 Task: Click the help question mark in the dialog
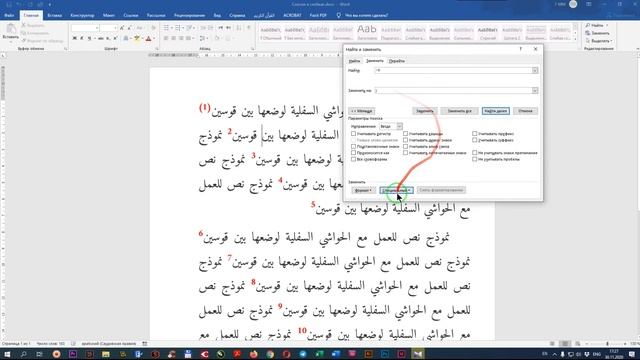tap(520, 49)
